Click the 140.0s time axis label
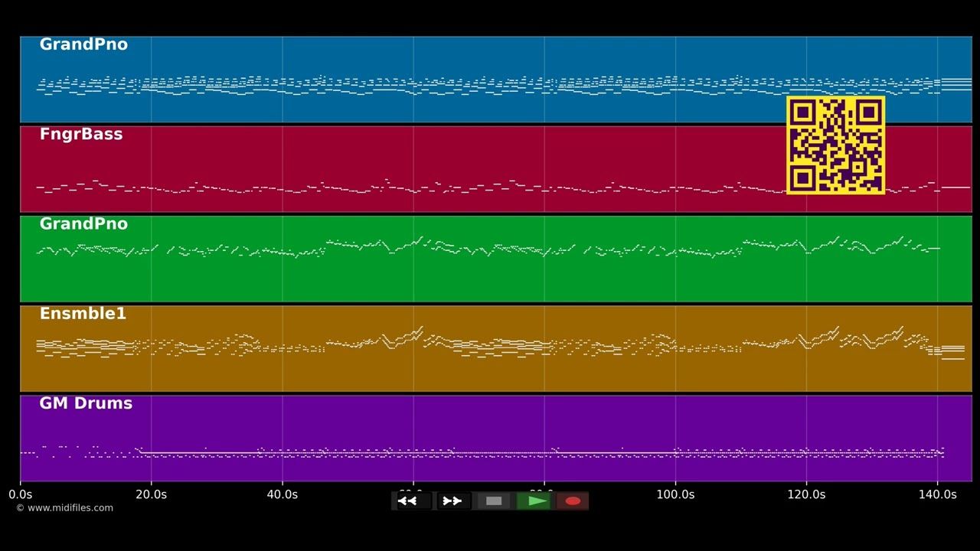Viewport: 980px width, 551px height. click(x=937, y=494)
